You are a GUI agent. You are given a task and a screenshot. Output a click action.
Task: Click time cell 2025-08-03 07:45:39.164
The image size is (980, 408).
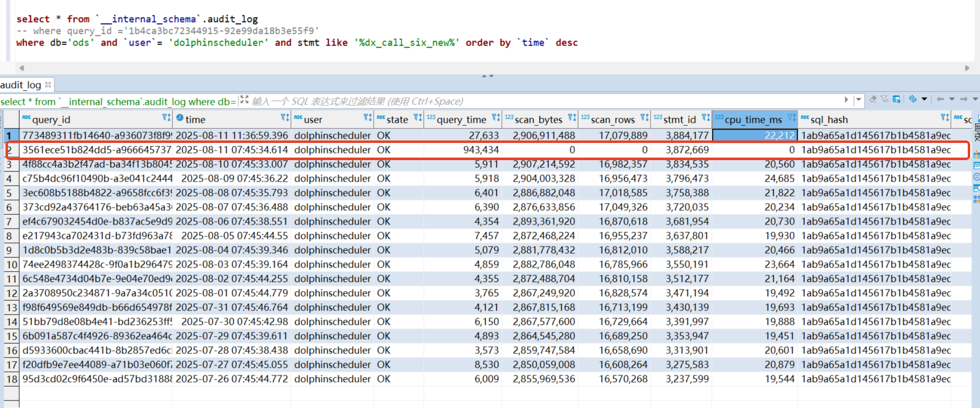click(x=232, y=264)
